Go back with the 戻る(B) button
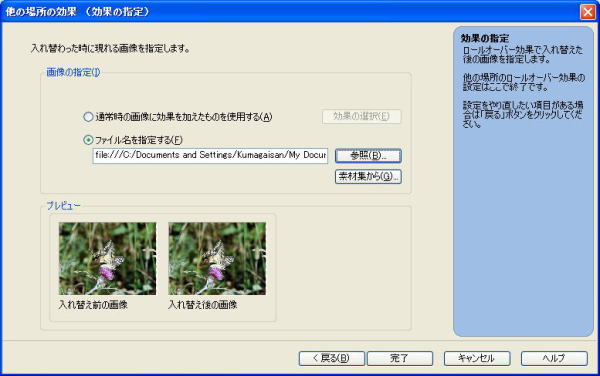 331,358
